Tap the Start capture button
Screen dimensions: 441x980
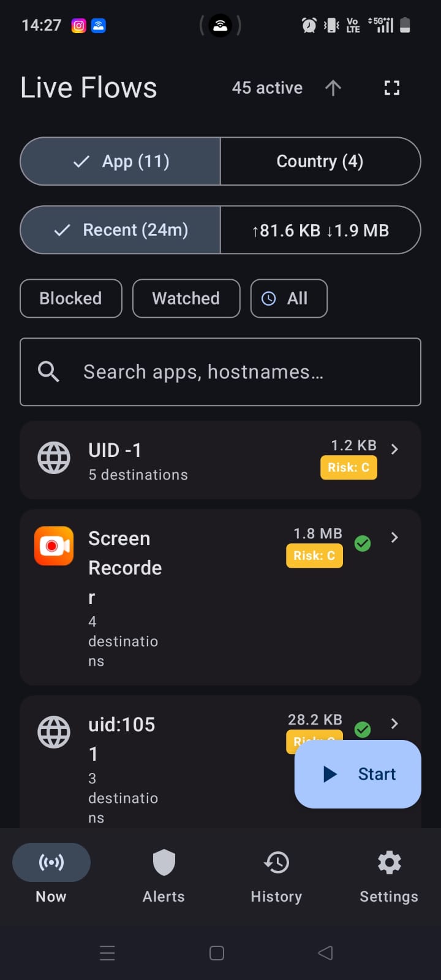[x=358, y=774]
